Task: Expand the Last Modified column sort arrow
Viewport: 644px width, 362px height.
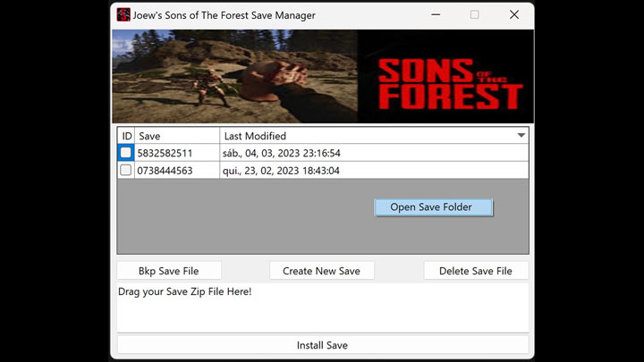Action: point(521,136)
